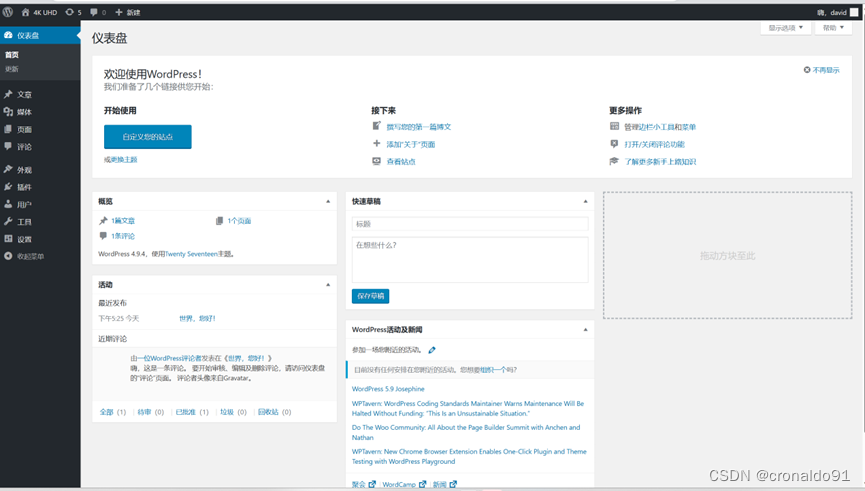Select 仪表盘 Dashboard in the sidebar
Screen dimensions: 865x491
click(x=40, y=35)
